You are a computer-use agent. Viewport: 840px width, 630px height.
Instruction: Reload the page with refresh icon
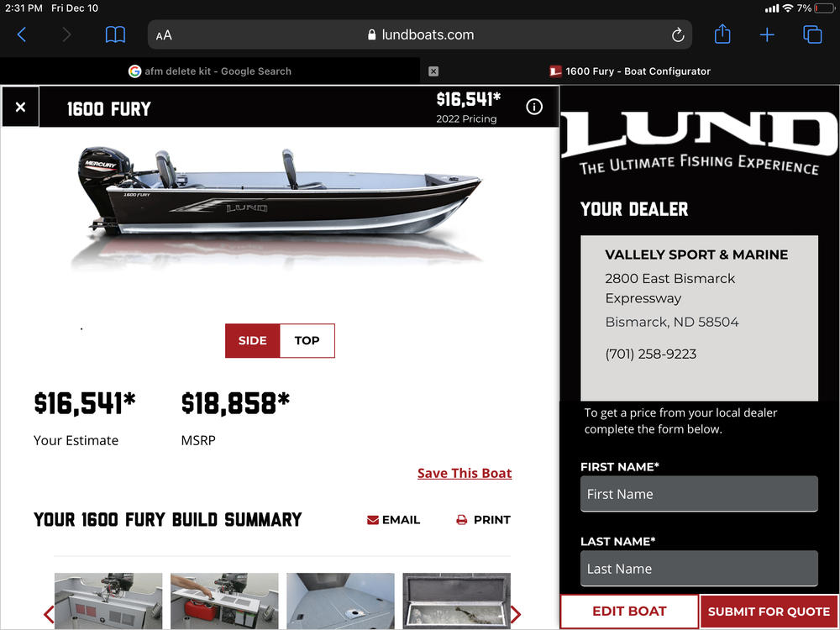(x=678, y=34)
